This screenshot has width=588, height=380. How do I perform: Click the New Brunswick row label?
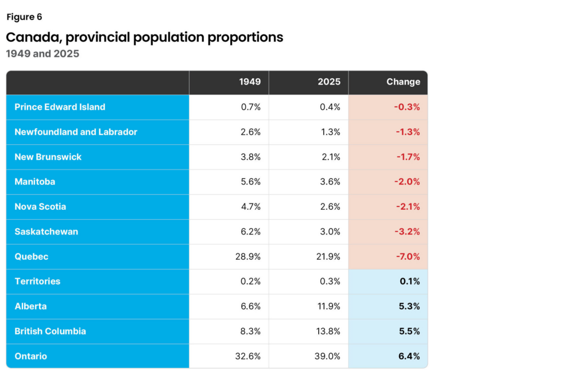click(x=48, y=157)
